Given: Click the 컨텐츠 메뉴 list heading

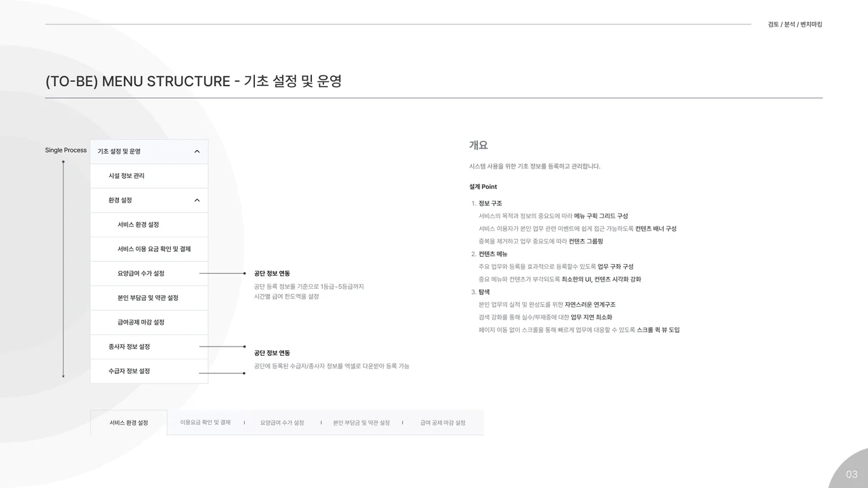Looking at the screenshot, I should coord(492,254).
